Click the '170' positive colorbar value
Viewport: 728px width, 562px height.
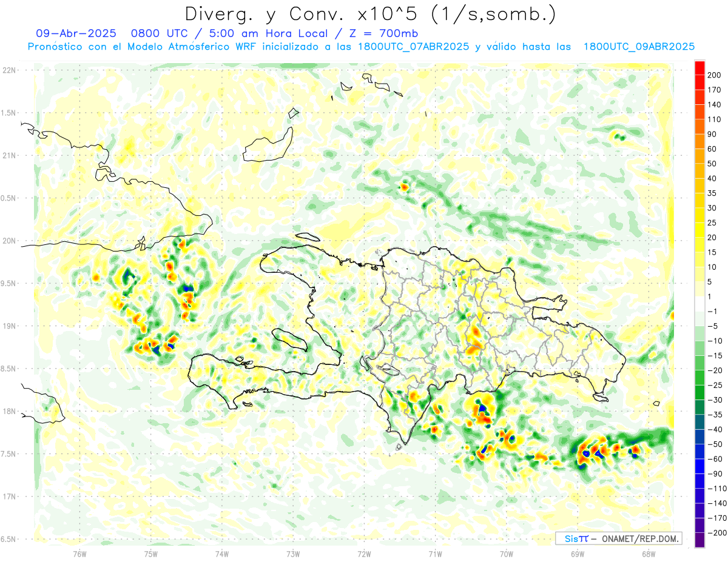tap(714, 90)
